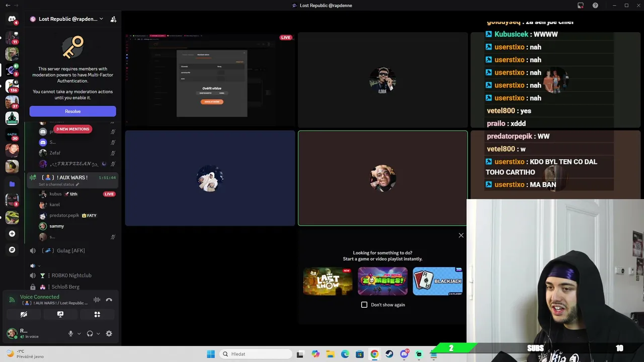The image size is (644, 362).
Task: Toggle headphones deafen
Action: (x=90, y=333)
